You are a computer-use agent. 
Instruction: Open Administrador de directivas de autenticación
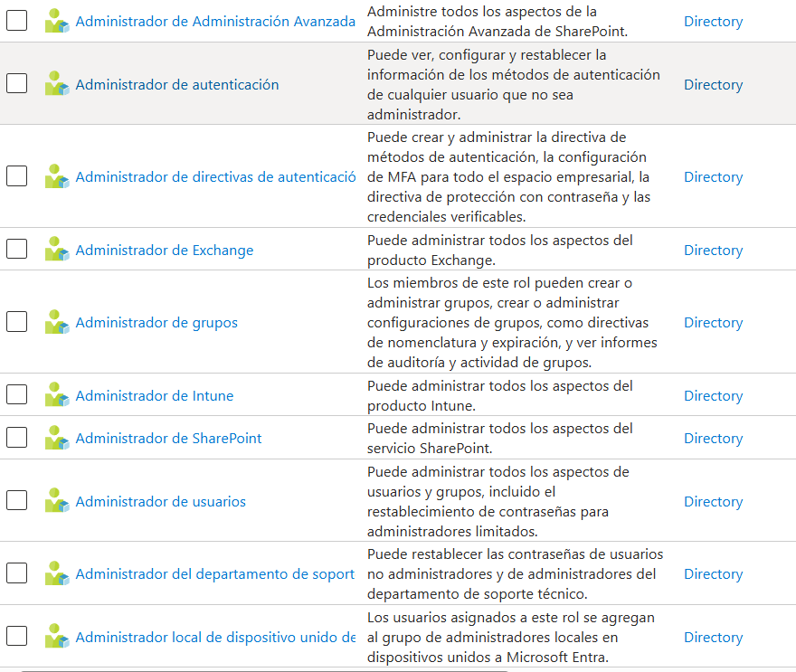(x=215, y=176)
